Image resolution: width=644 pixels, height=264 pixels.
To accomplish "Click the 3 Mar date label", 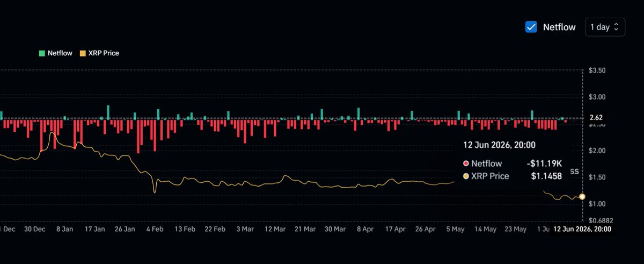I will 245,229.
